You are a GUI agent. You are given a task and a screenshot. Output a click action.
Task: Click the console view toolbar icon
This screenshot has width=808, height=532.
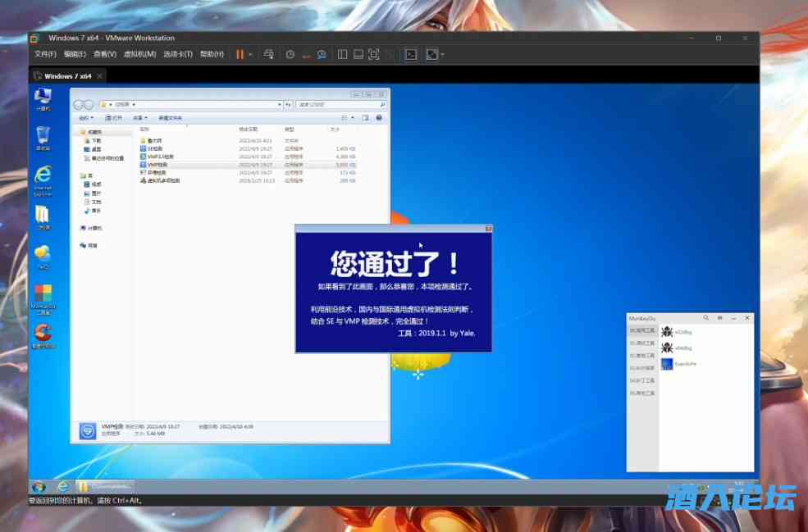pyautogui.click(x=411, y=55)
